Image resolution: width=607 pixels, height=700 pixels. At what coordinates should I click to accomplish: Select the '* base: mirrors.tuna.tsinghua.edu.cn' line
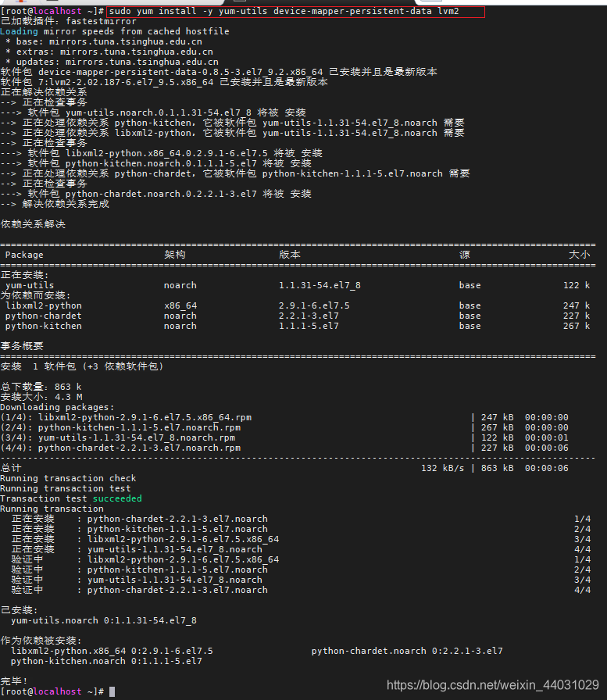104,42
